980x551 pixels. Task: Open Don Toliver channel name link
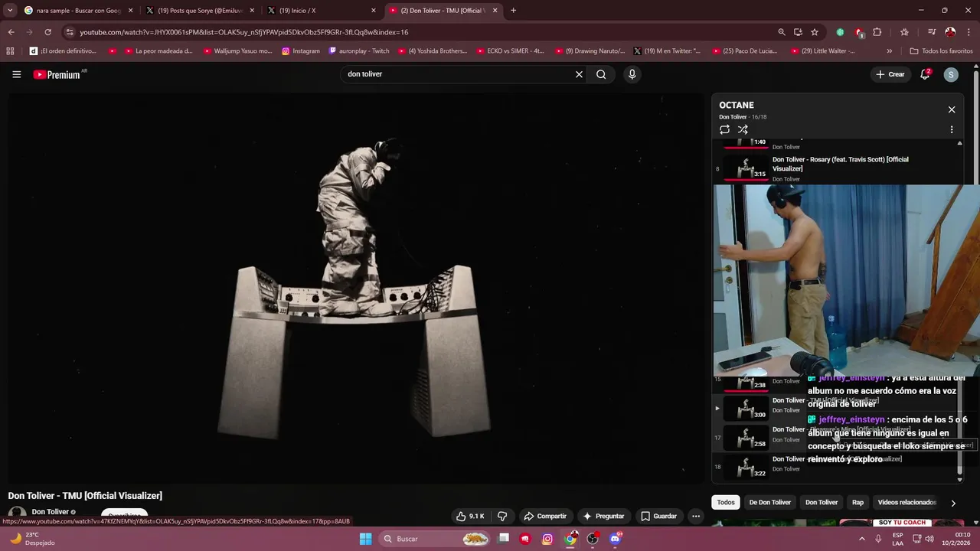pos(50,512)
